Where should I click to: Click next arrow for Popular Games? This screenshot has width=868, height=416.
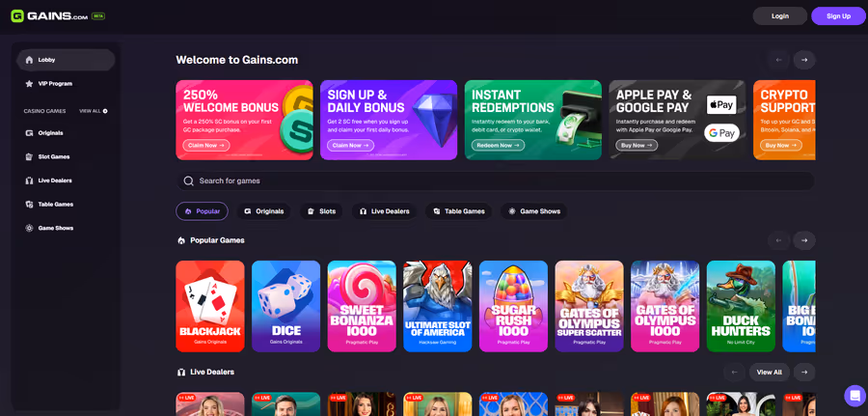pos(804,240)
